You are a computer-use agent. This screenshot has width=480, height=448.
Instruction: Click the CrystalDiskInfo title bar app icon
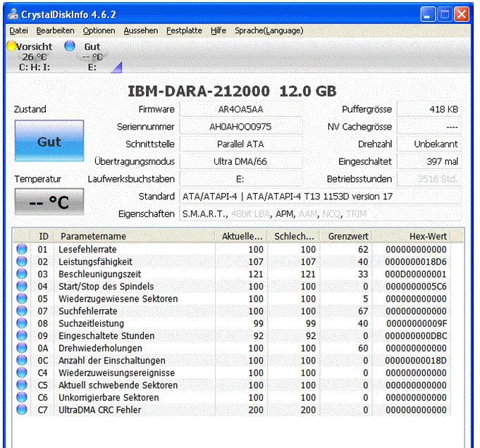click(x=13, y=13)
